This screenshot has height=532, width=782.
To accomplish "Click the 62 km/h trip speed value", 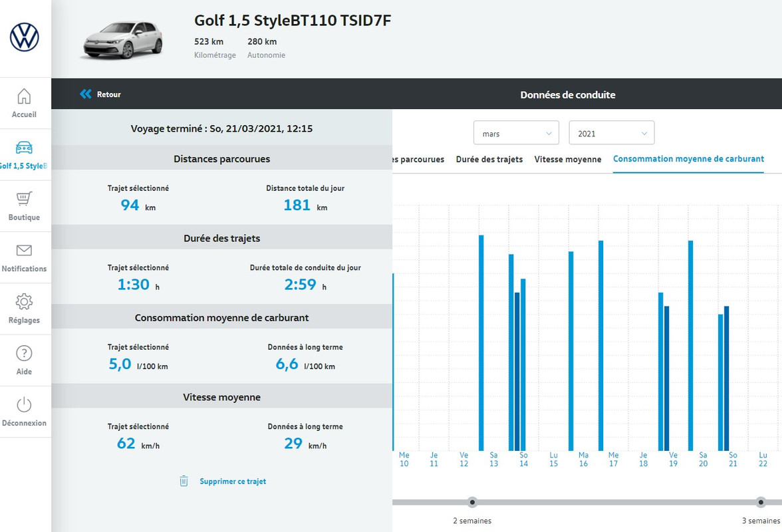I will (138, 444).
